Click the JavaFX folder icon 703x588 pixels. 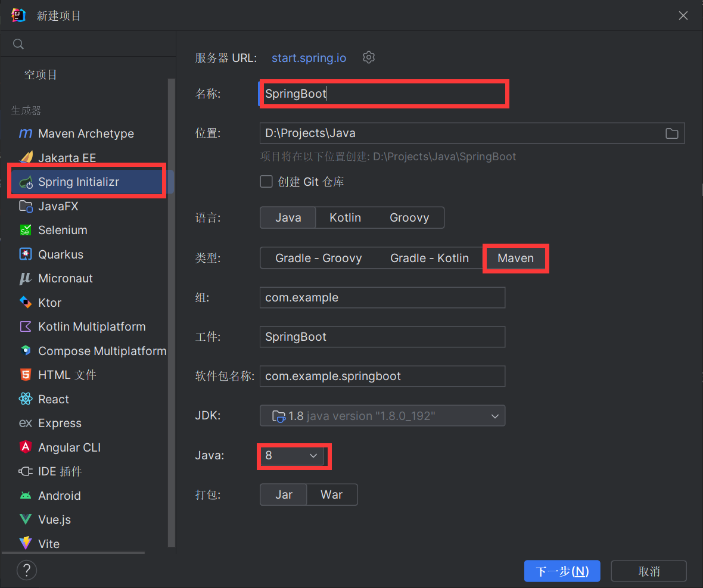tap(26, 206)
